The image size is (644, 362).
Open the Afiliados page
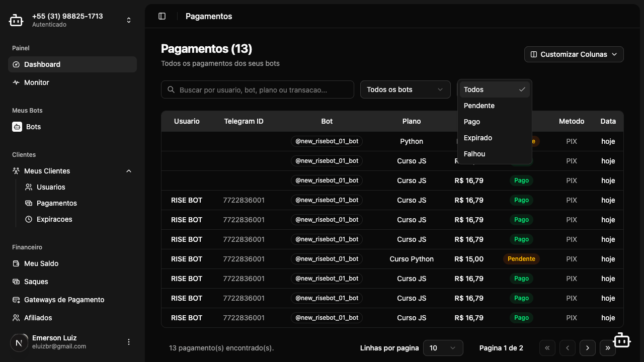(72, 318)
